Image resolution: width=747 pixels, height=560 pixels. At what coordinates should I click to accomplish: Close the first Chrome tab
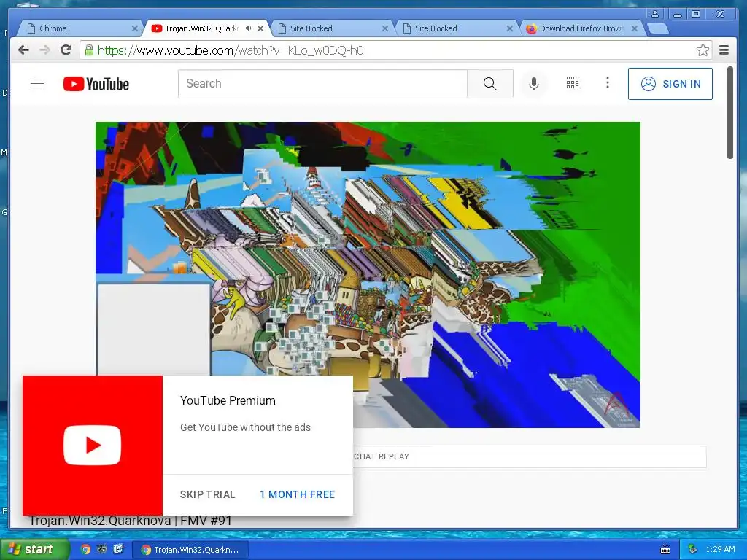135,28
